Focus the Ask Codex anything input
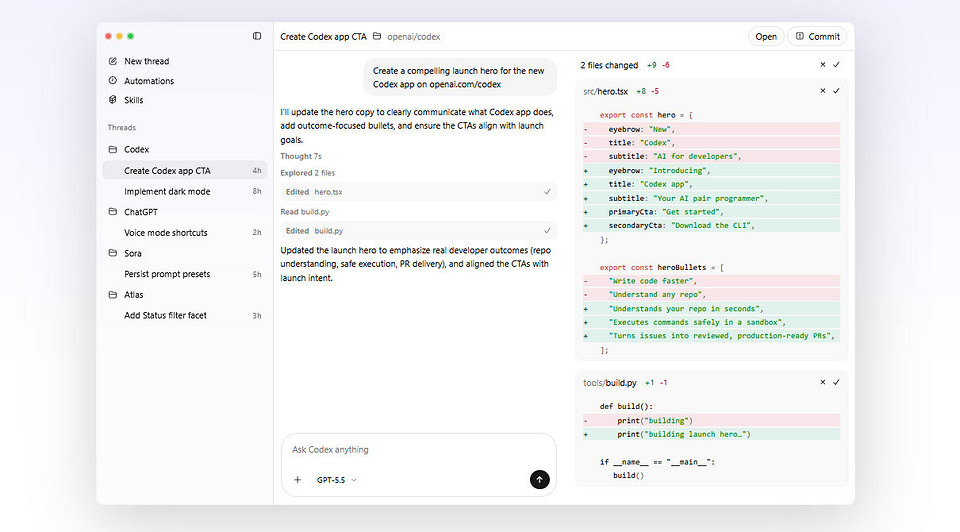Viewport: 960px width, 532px height. (419, 450)
